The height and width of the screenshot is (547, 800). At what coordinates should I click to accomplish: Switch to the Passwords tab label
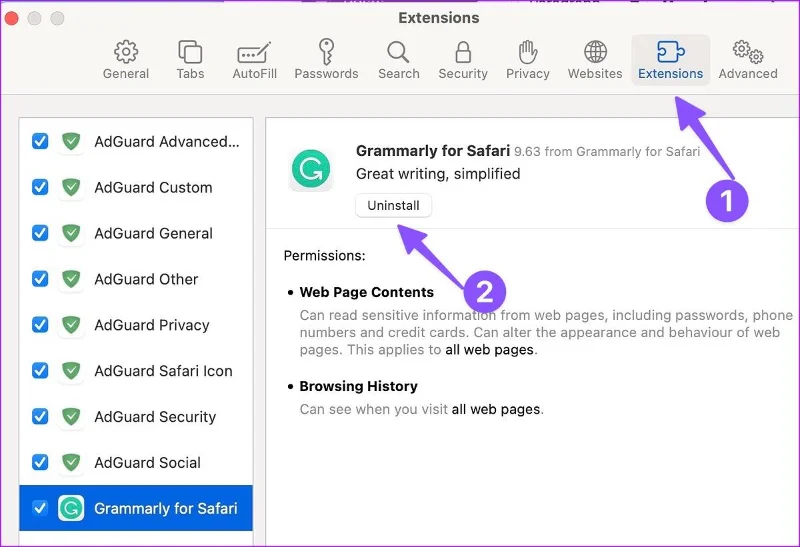pyautogui.click(x=326, y=73)
